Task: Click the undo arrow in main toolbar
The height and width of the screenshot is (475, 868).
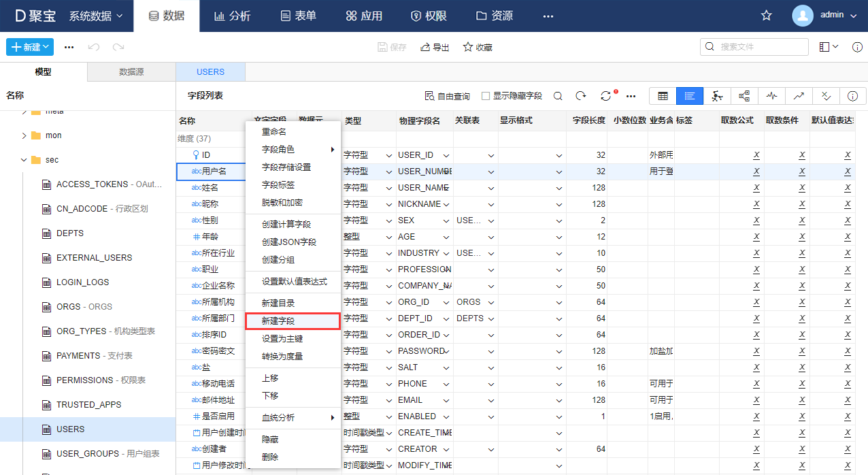Action: pyautogui.click(x=94, y=47)
